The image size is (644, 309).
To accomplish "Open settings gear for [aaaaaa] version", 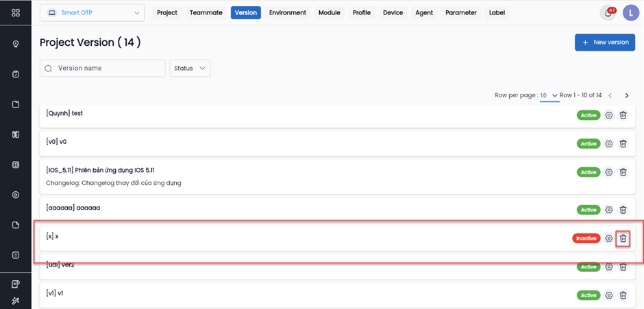I will [608, 210].
